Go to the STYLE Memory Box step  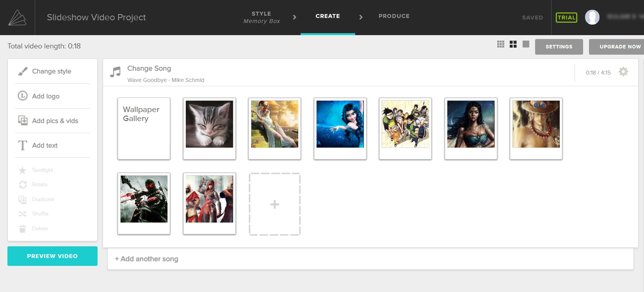(262, 17)
